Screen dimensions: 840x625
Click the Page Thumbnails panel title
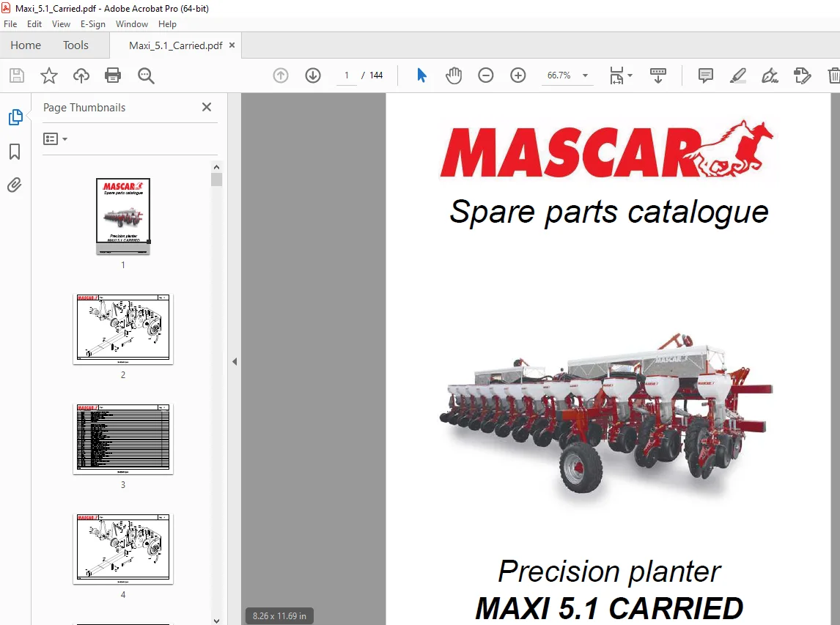tap(84, 108)
